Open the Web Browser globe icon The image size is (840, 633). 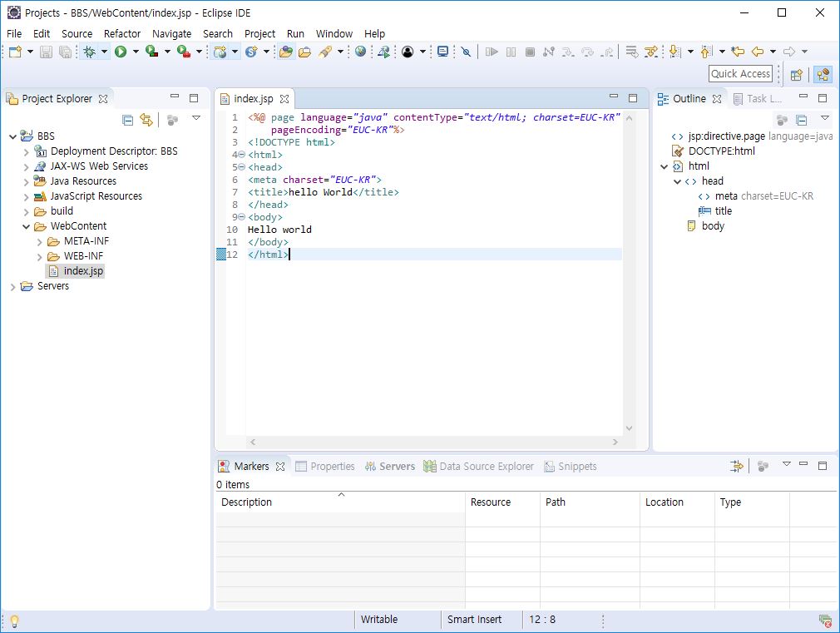361,52
